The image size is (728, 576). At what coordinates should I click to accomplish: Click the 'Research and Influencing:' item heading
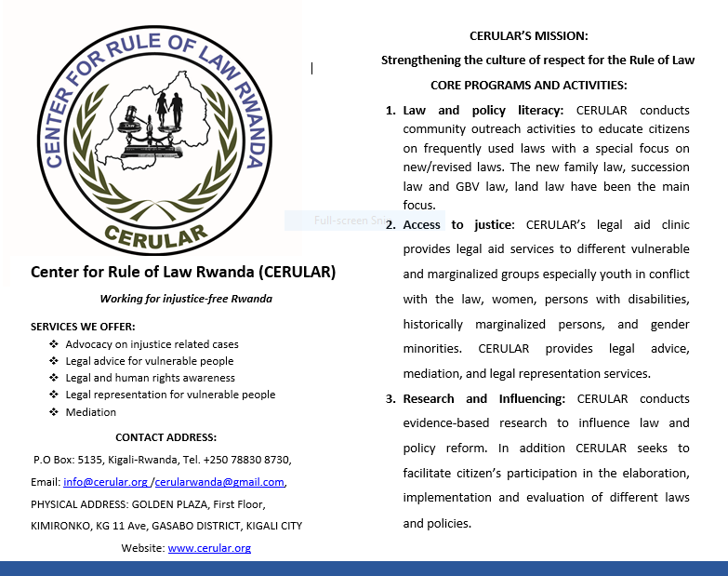[483, 399]
